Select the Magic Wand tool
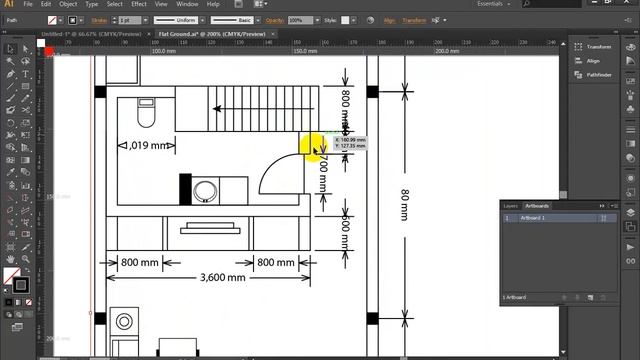The image size is (640, 360). pyautogui.click(x=10, y=61)
